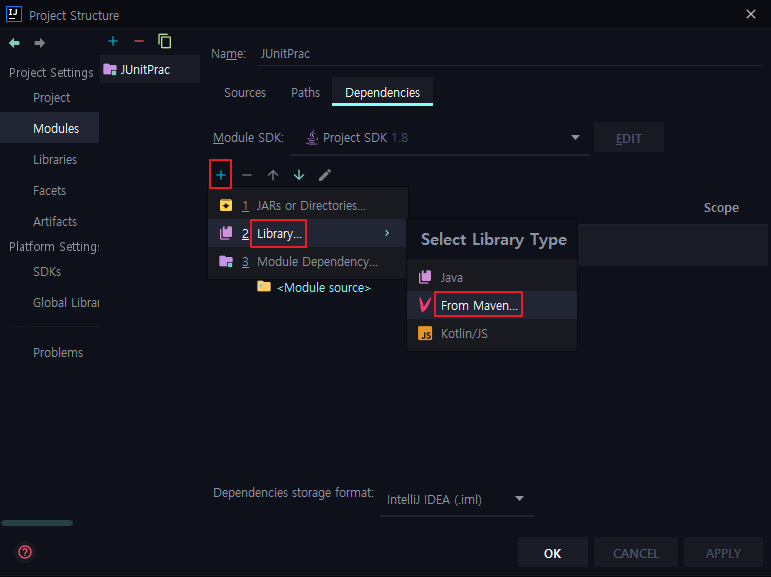
Task: Click the horizontal scrollbar in the sidebar
Action: tap(37, 523)
